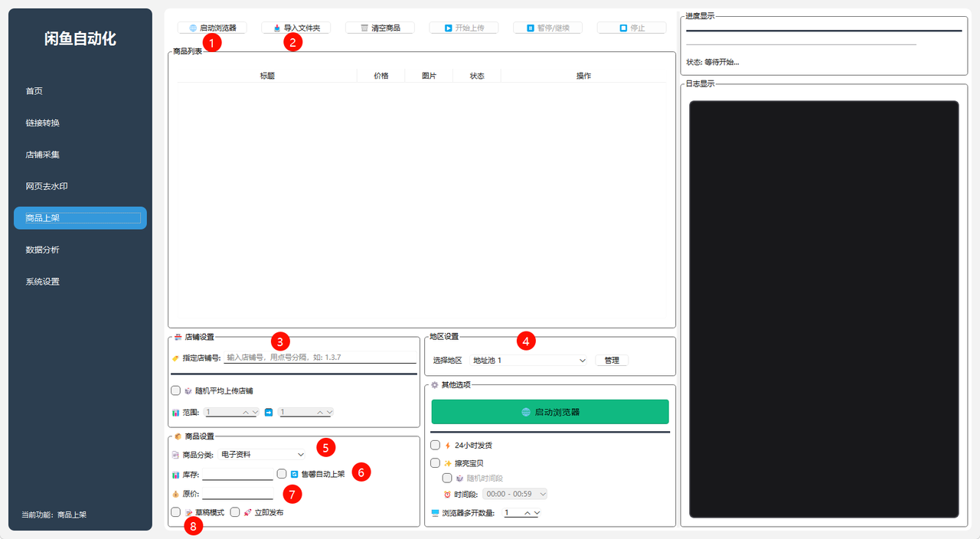Click the 管理 button beside 选择地区
Viewport: 980px width, 539px height.
click(612, 361)
